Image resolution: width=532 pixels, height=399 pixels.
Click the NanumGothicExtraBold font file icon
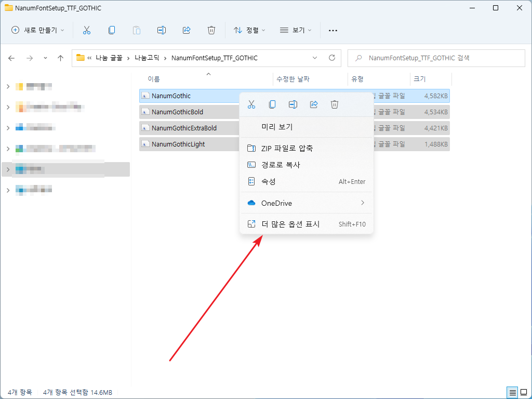point(145,128)
